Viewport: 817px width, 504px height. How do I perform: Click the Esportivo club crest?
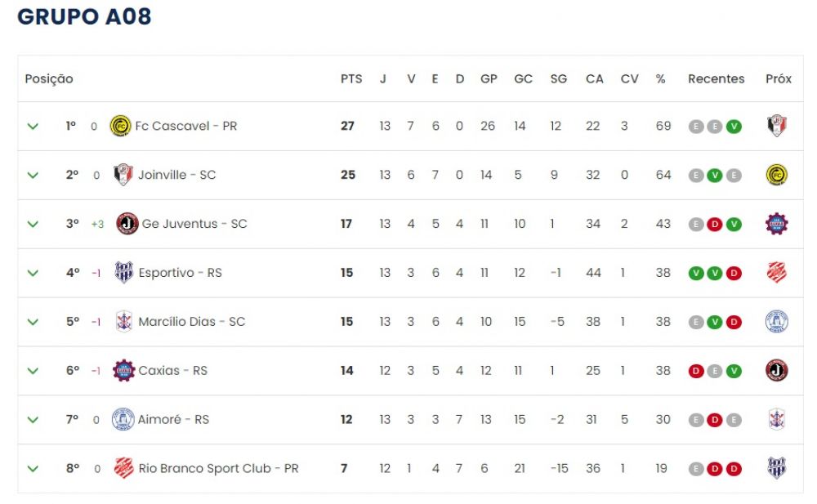[x=123, y=273]
